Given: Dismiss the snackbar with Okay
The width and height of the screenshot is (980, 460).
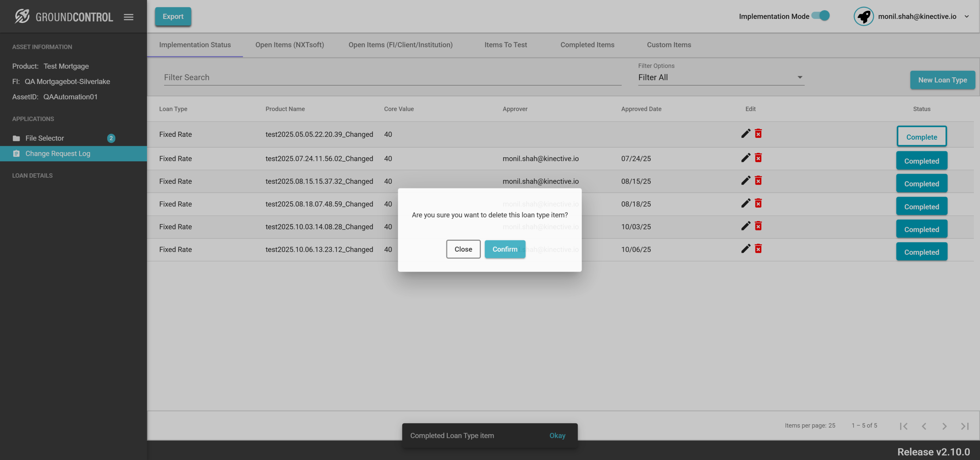Looking at the screenshot, I should [557, 435].
